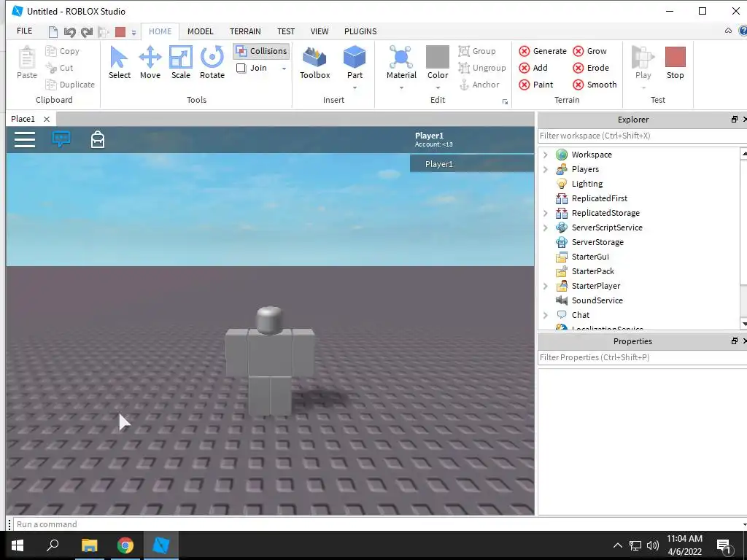This screenshot has width=747, height=560.
Task: Click the Grow terrain button
Action: (589, 51)
